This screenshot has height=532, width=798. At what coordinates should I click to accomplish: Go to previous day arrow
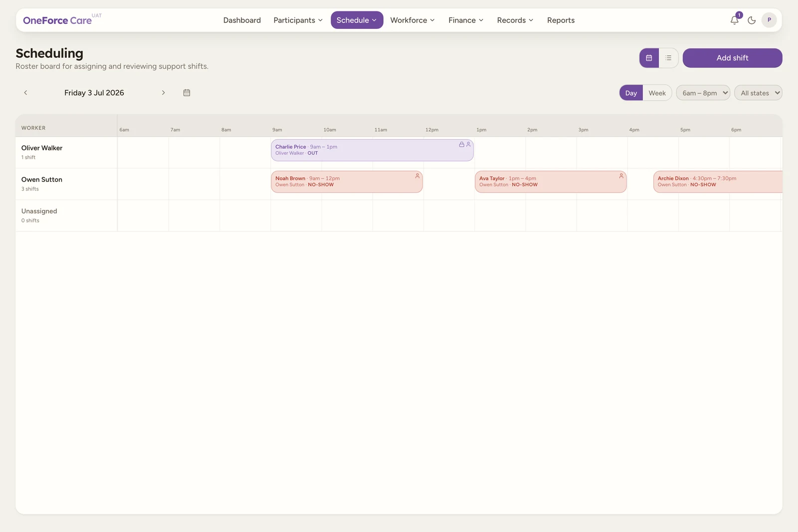pos(25,93)
